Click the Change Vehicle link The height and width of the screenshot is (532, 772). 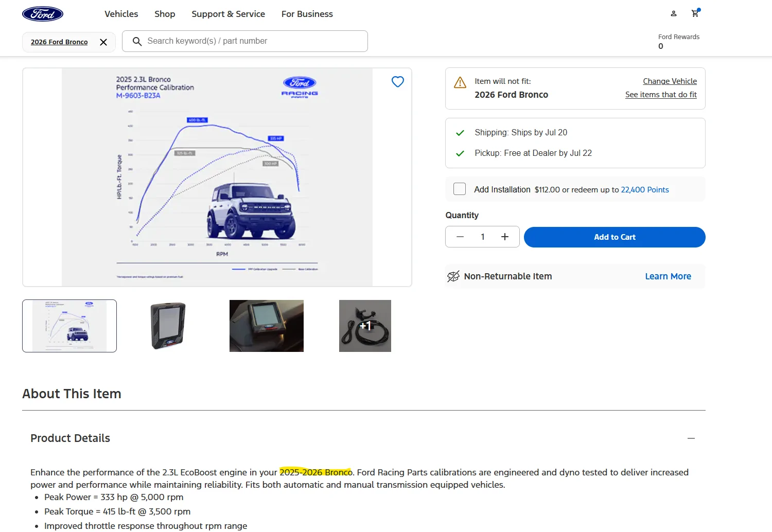coord(670,81)
